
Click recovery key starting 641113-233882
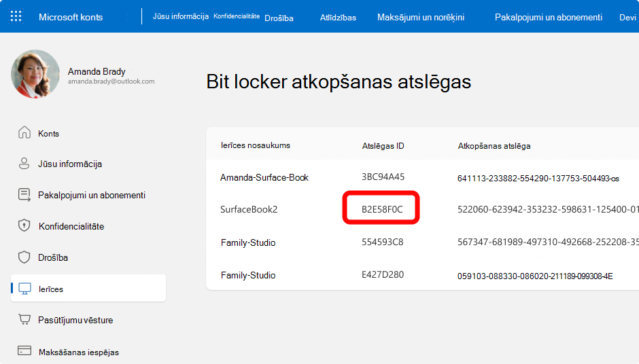(538, 179)
